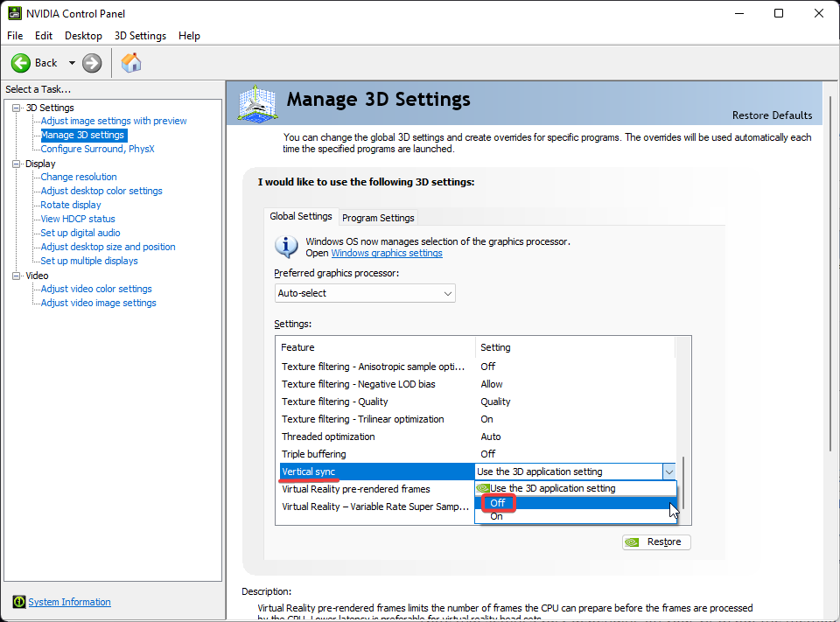The height and width of the screenshot is (622, 840).
Task: Choose On in the Vertical sync list
Action: click(x=576, y=516)
